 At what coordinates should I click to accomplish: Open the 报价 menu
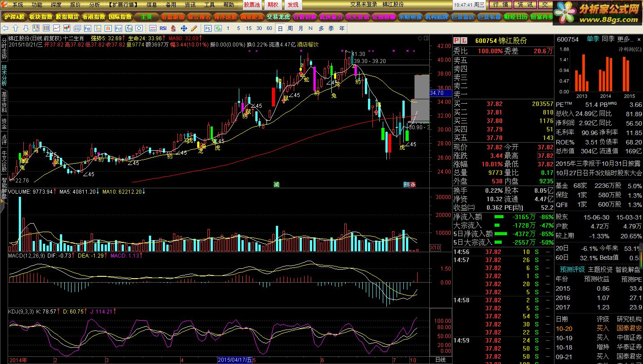point(76,4)
